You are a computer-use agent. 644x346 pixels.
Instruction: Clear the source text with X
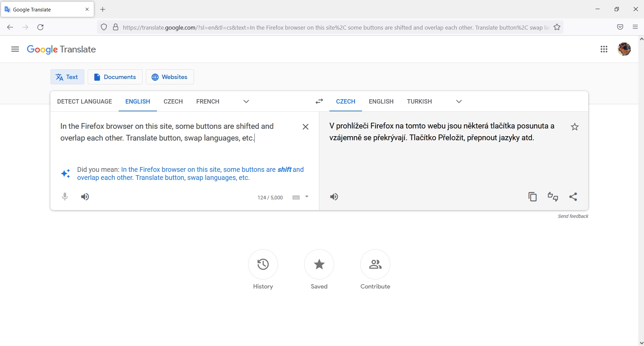click(305, 126)
